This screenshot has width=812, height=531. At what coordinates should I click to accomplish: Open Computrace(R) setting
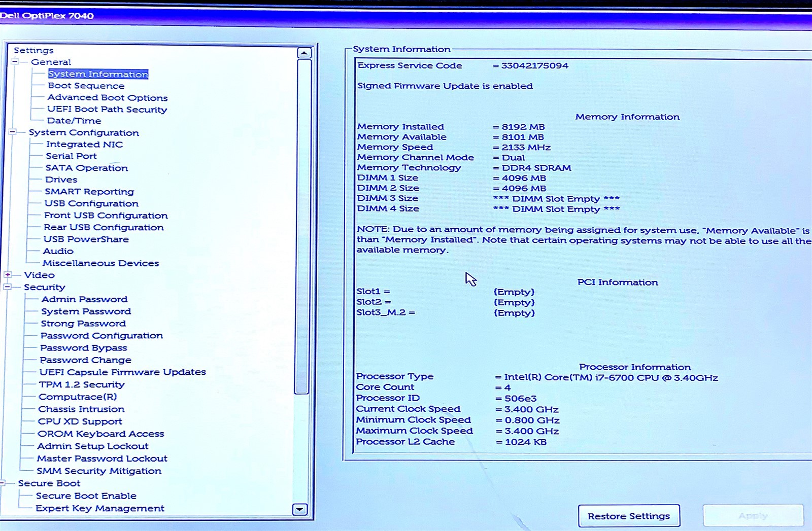pos(78,397)
